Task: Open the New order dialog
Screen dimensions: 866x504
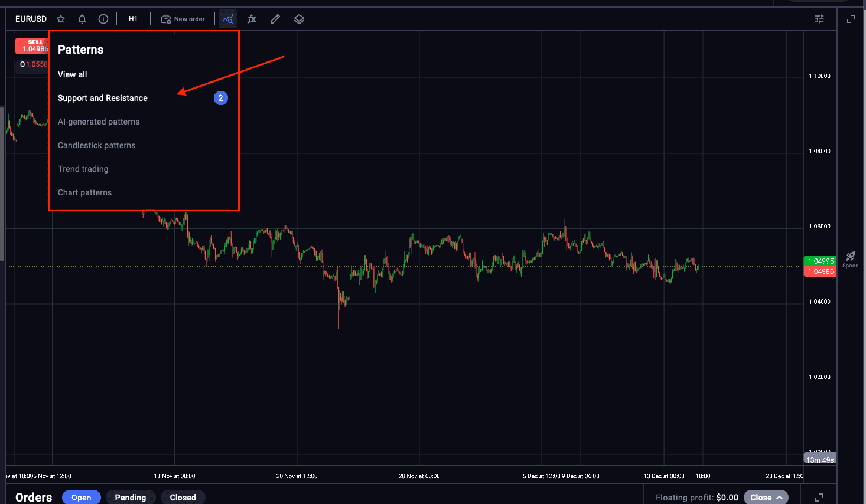Action: click(x=183, y=18)
